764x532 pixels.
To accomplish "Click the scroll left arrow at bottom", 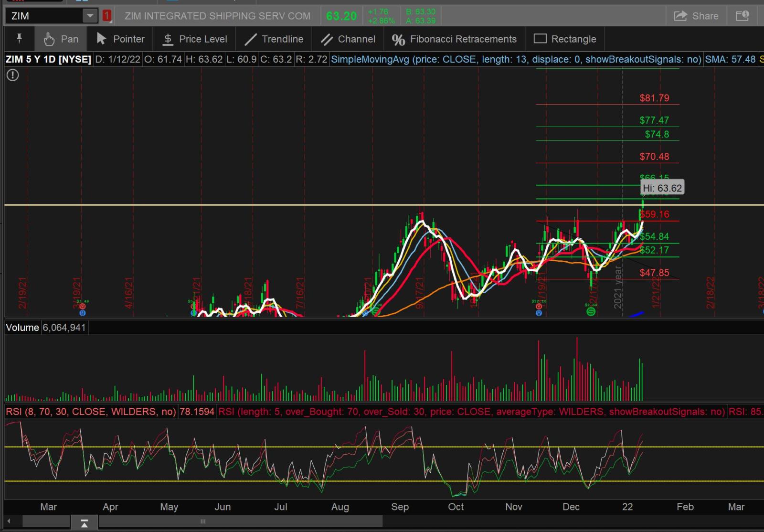I will (x=9, y=521).
